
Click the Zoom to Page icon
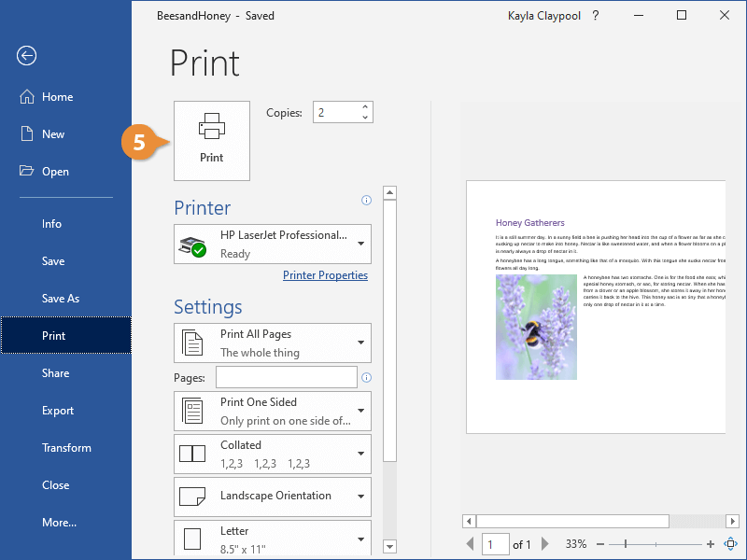click(x=731, y=544)
